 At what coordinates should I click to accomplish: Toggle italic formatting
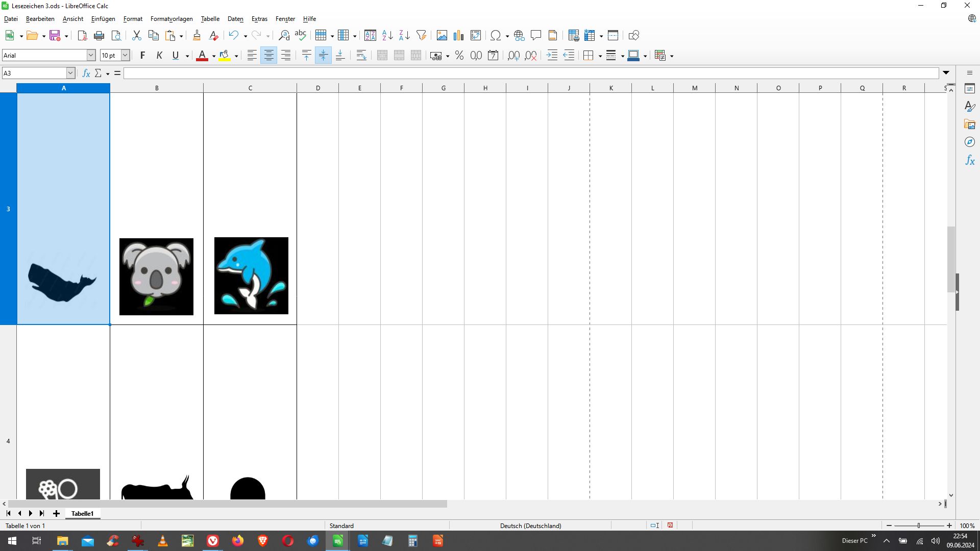point(159,56)
